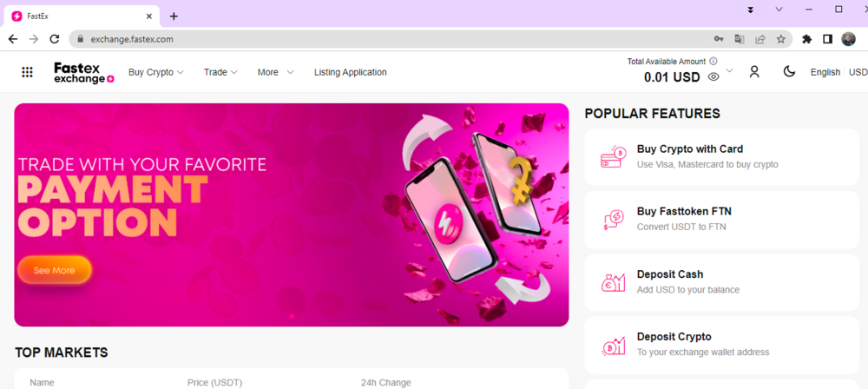Open the More menu
Screen dimensions: 868x389
coord(276,72)
